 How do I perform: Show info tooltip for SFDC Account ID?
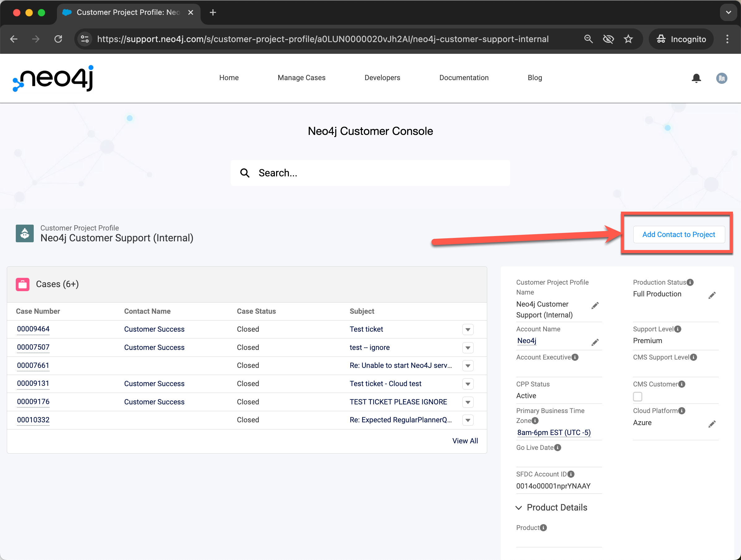571,474
